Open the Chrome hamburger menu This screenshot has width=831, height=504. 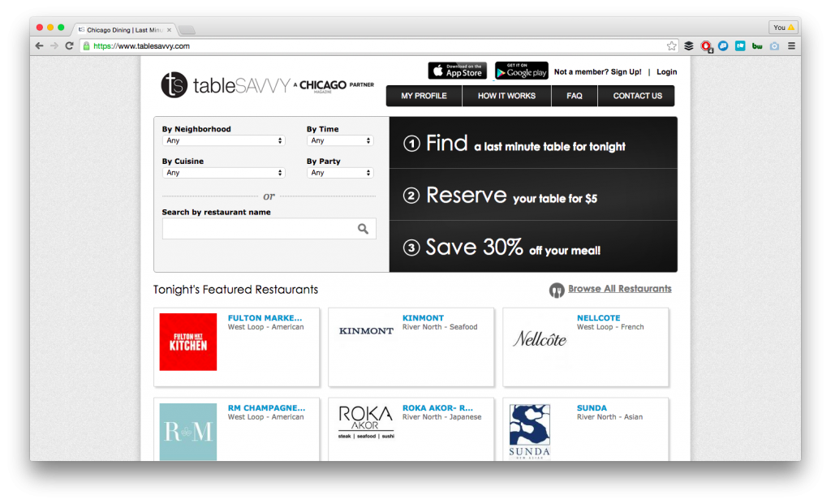point(791,46)
